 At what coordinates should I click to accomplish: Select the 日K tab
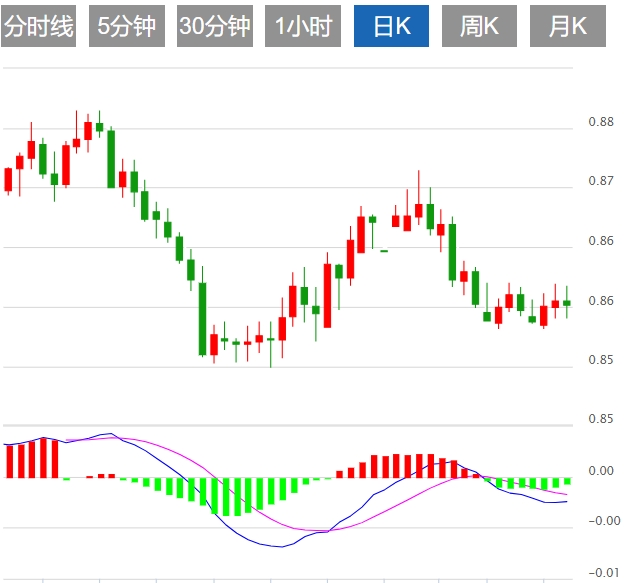click(391, 26)
